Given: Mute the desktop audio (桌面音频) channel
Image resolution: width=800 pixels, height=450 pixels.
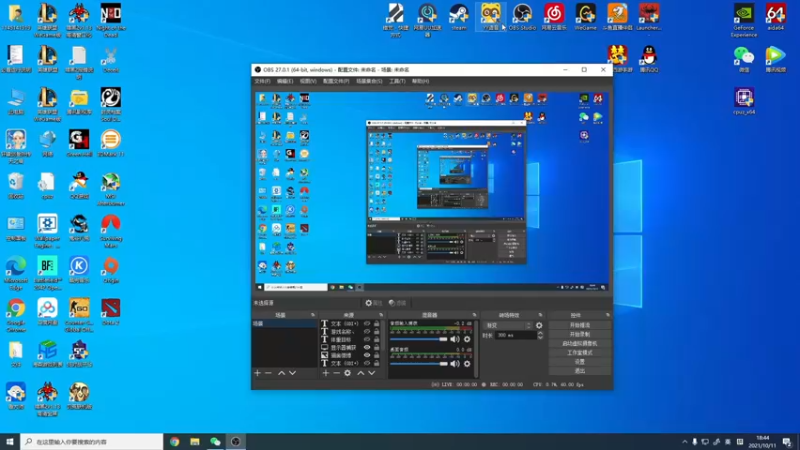Looking at the screenshot, I should click(455, 364).
